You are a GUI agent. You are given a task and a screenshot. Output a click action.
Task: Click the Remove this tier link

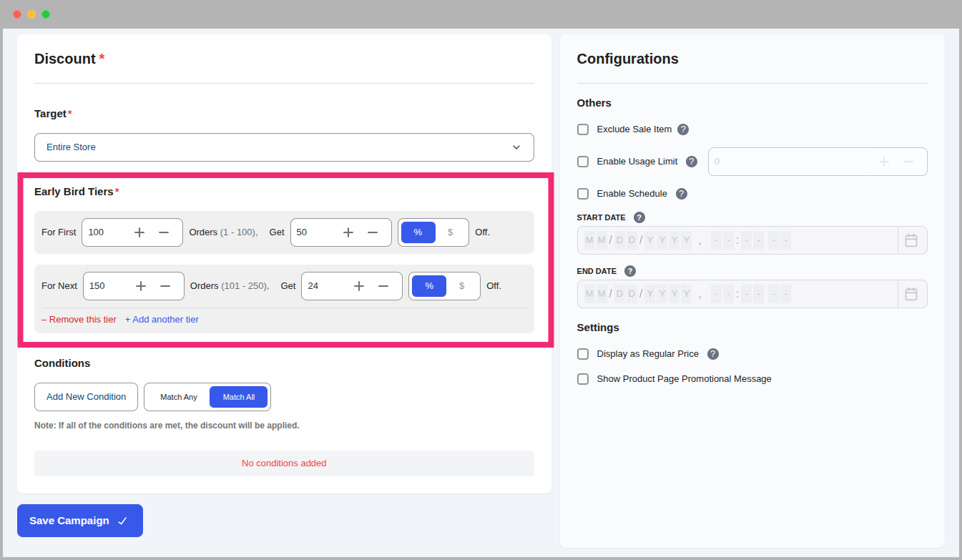tap(79, 320)
